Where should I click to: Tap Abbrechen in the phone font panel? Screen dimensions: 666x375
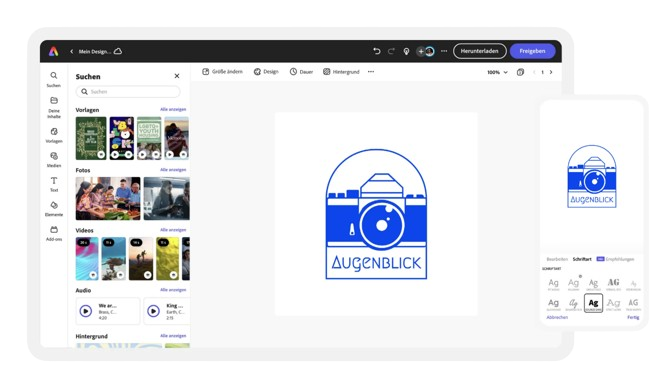557,317
